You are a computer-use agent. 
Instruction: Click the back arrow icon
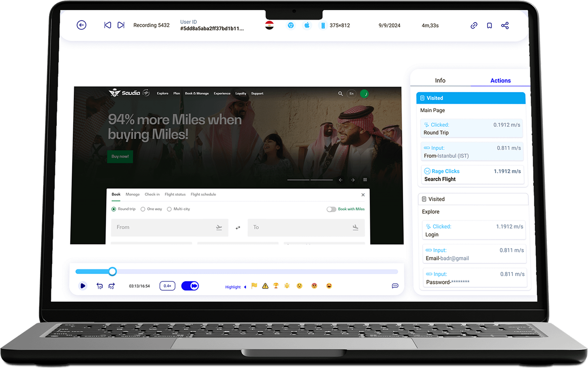82,25
